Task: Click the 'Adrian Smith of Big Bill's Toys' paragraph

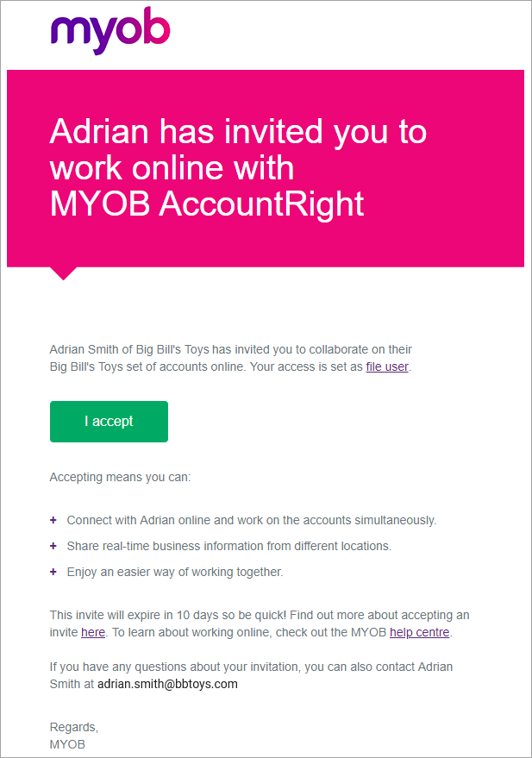Action: [x=231, y=358]
